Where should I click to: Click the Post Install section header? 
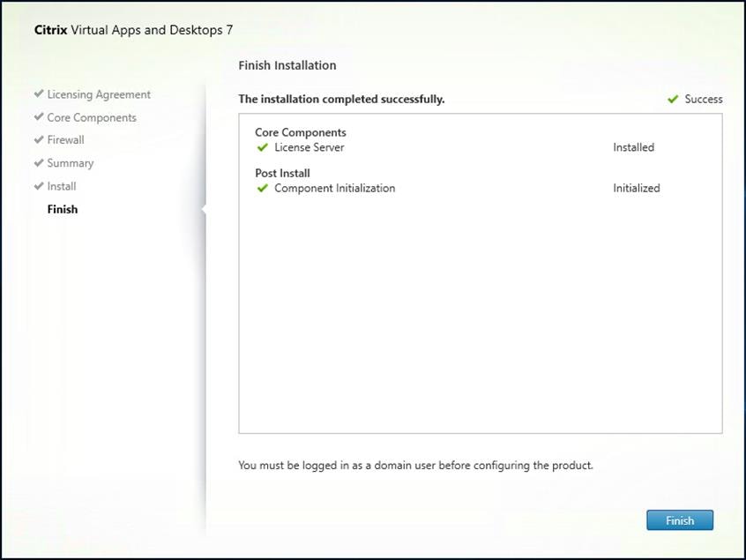(282, 173)
